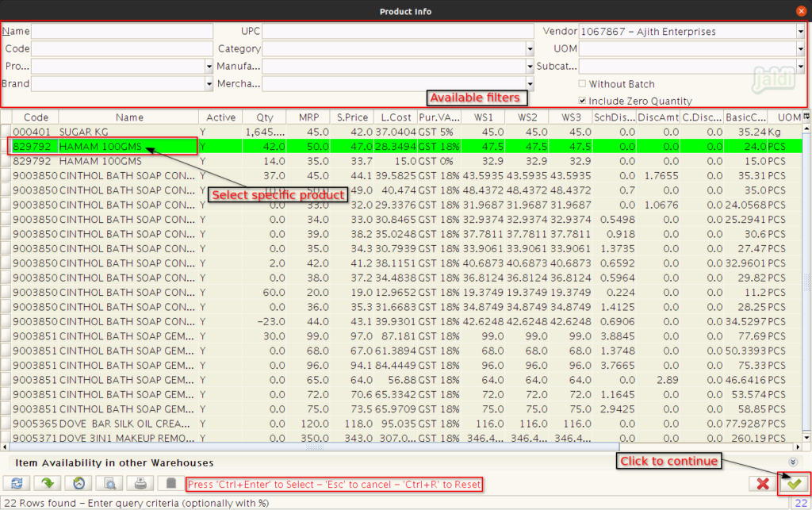Screen dimensions: 812x510
Task: Sort by the WS3 column header
Action: (x=571, y=117)
